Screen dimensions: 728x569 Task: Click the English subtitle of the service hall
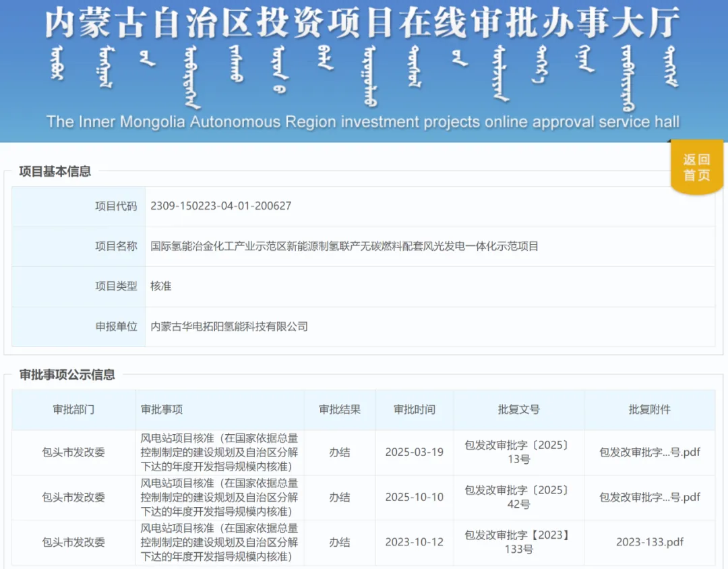coord(364,122)
